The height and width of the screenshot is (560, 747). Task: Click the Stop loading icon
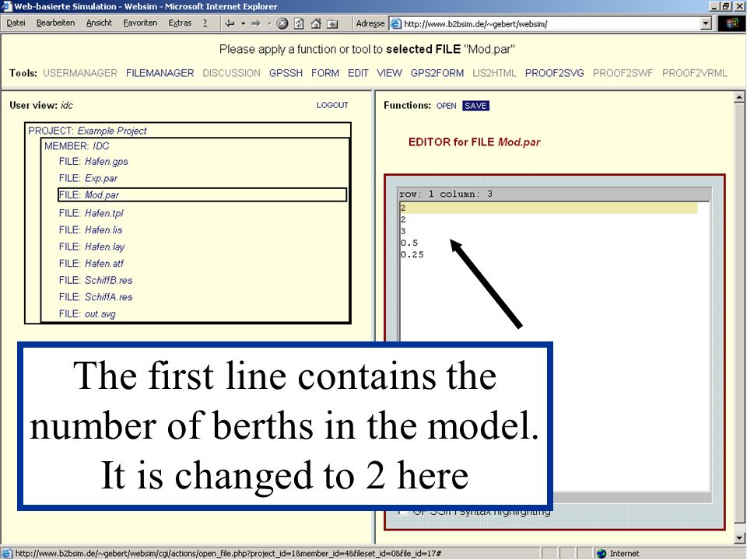click(x=282, y=23)
